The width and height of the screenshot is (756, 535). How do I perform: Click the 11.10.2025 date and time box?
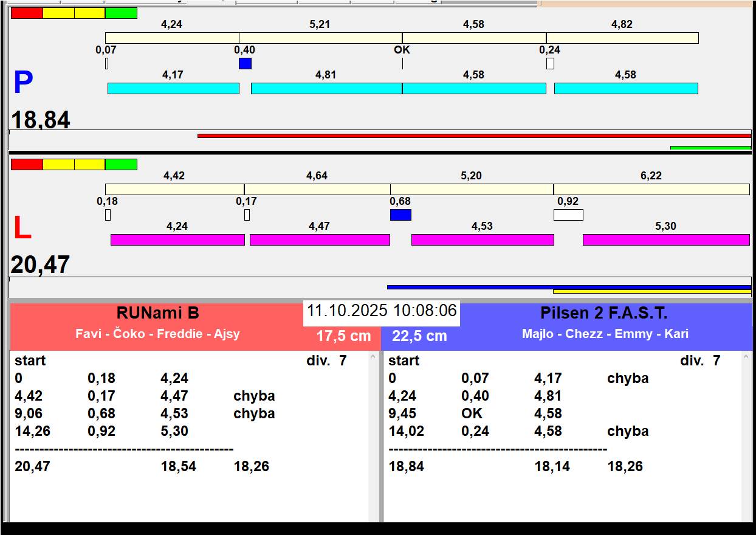(381, 311)
